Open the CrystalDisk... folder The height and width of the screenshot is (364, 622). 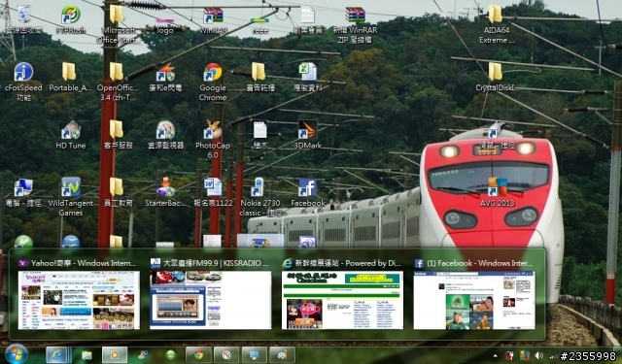point(496,72)
